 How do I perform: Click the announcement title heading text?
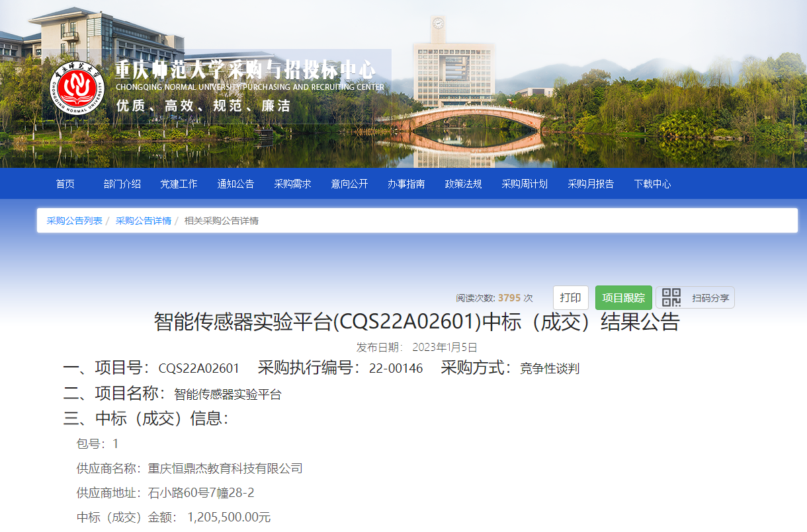coord(417,322)
